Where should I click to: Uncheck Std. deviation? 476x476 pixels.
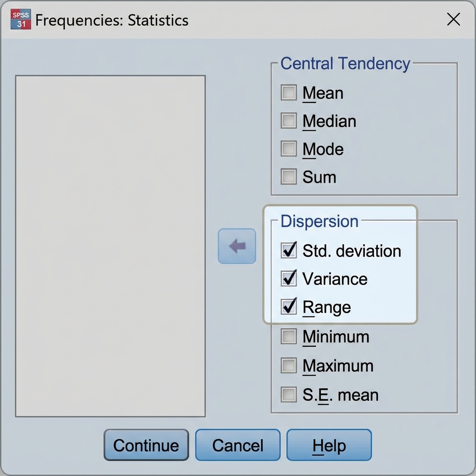click(x=289, y=251)
